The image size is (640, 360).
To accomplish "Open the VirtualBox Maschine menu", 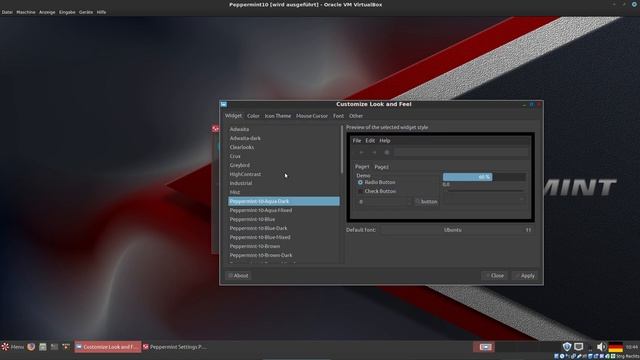I will point(26,12).
